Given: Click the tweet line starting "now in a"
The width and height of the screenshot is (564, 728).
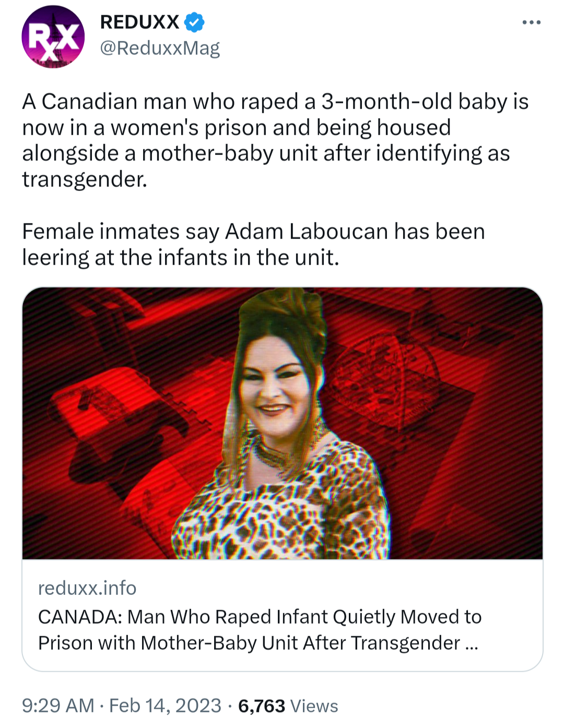Looking at the screenshot, I should 236,128.
